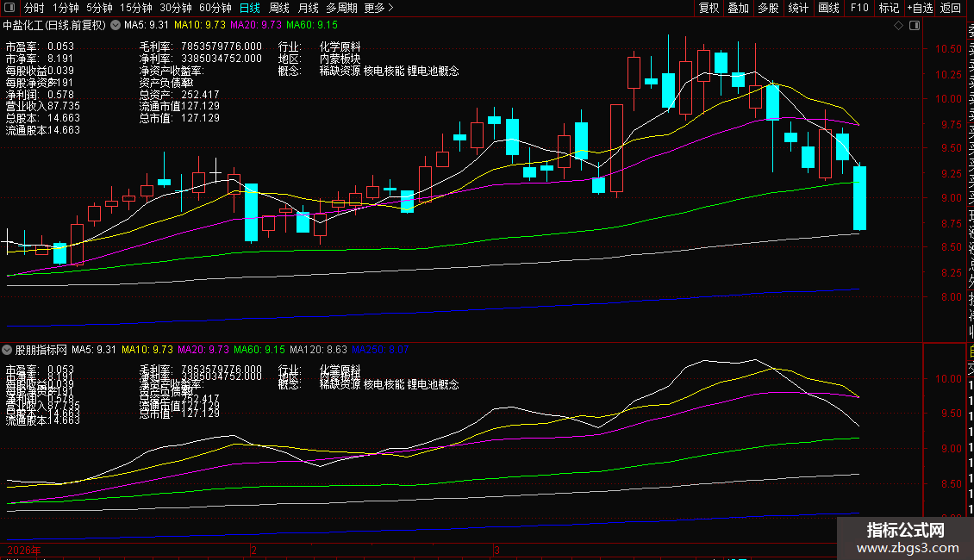This screenshot has height=560, width=974.
Task: Click 市盈率: 0.053 in main chart
Action: click(x=40, y=47)
